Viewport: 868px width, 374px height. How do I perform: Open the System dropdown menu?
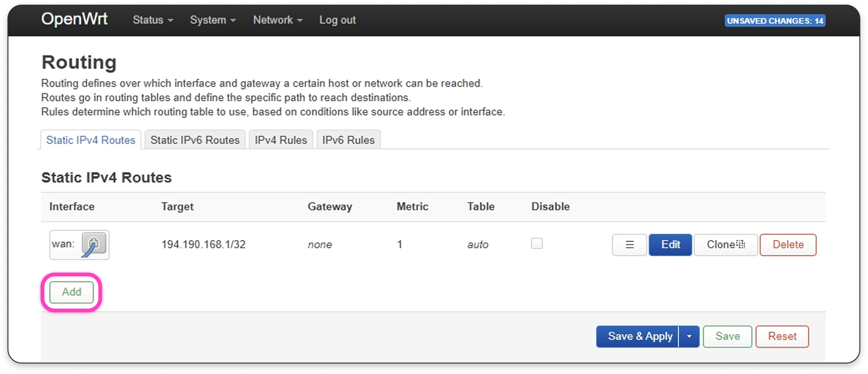point(213,20)
